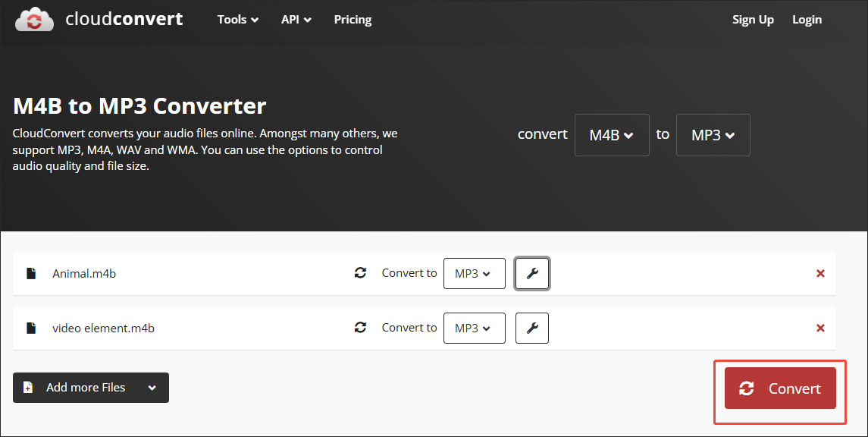This screenshot has width=868, height=437.
Task: Go to the Pricing page
Action: (x=352, y=19)
